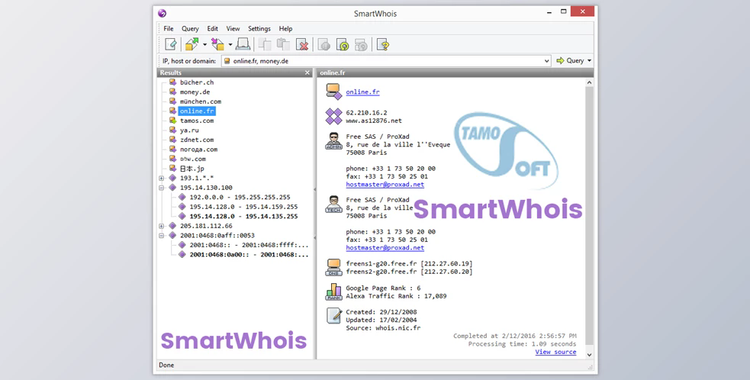Open the Query menu
This screenshot has width=750, height=380.
click(x=190, y=29)
